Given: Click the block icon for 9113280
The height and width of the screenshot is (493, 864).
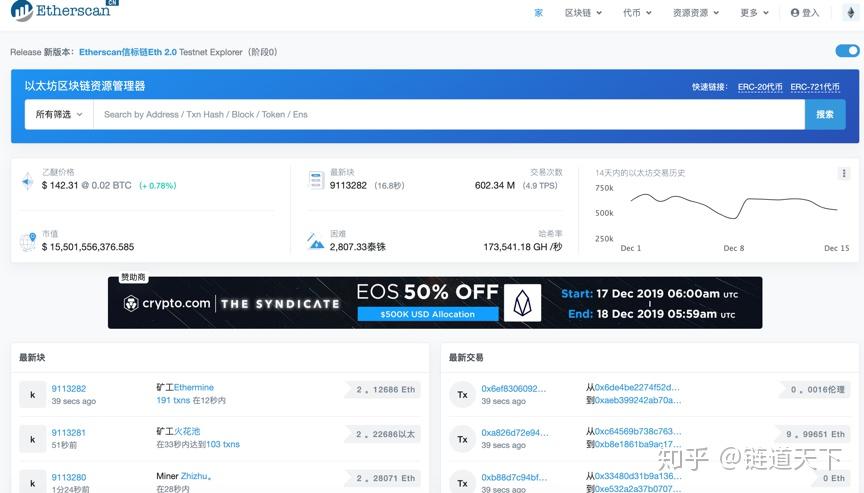Looking at the screenshot, I should [x=33, y=483].
